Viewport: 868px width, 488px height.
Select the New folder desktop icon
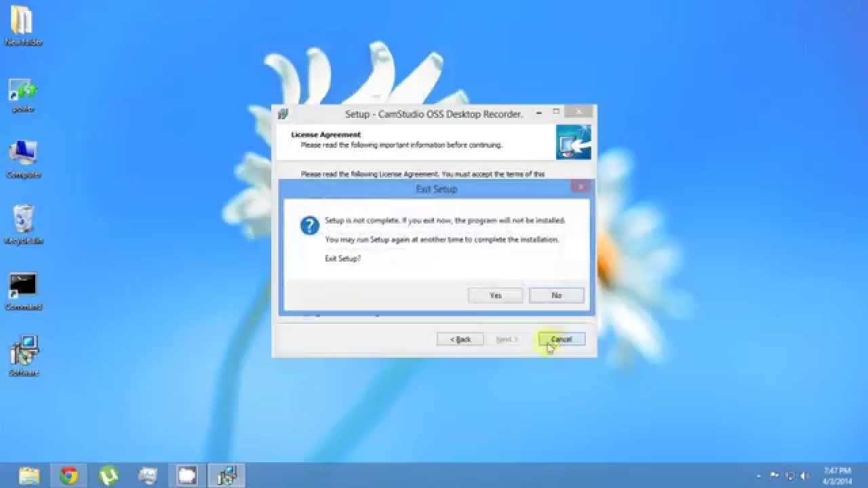pyautogui.click(x=23, y=26)
